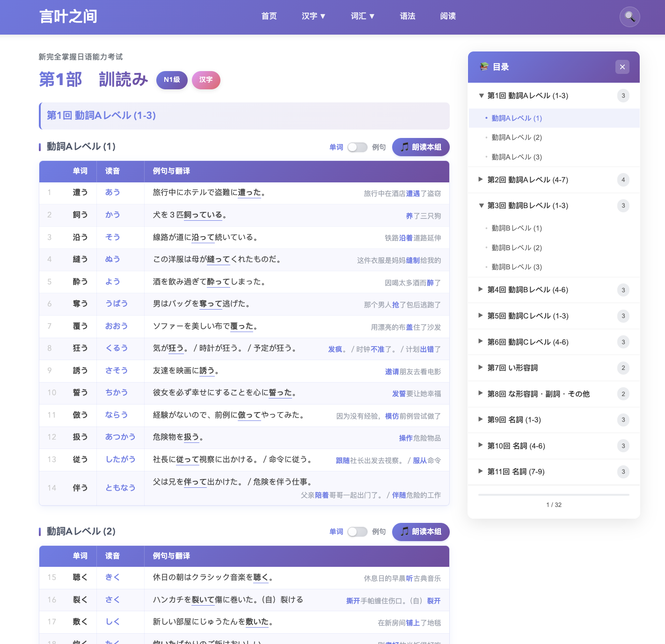Viewport: 665px width, 644px height.
Task: Click the translation 养了三只狗
Action: tap(424, 216)
